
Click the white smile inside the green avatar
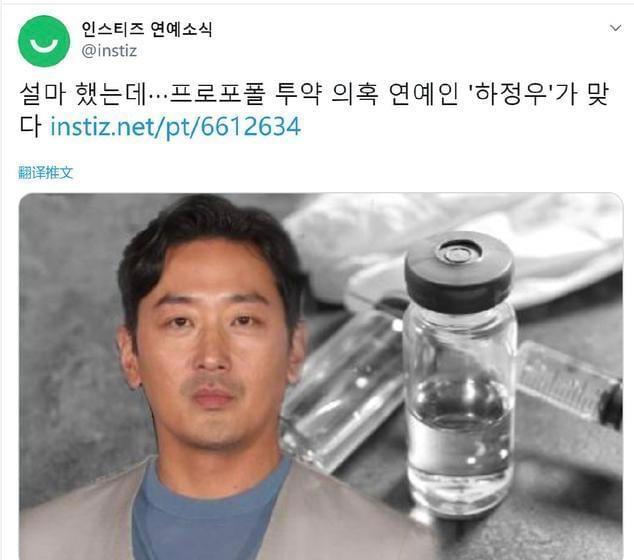pyautogui.click(x=44, y=46)
